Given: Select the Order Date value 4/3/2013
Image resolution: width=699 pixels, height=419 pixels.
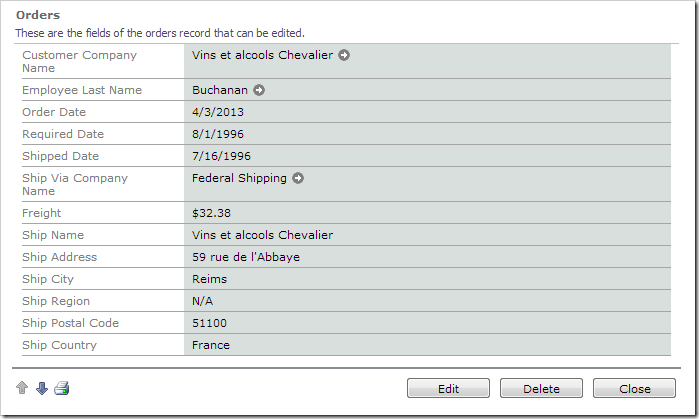Looking at the screenshot, I should [x=218, y=112].
